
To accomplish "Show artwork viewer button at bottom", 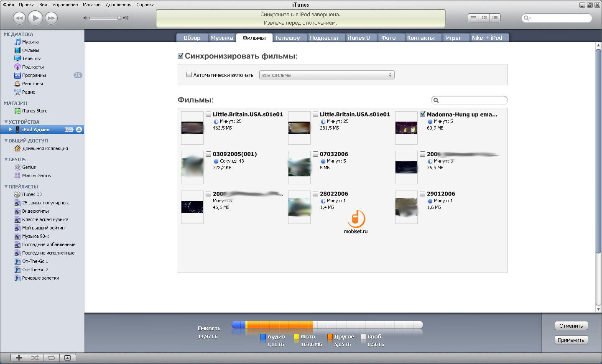I will coord(68,358).
